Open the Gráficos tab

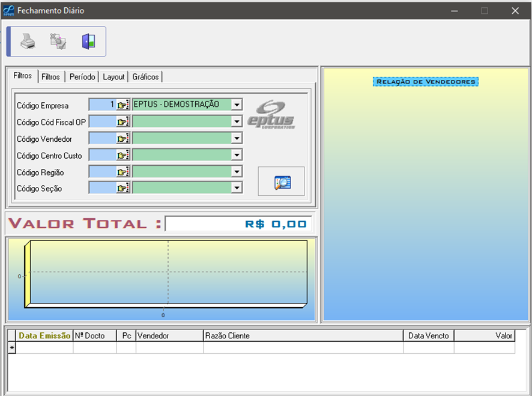145,77
